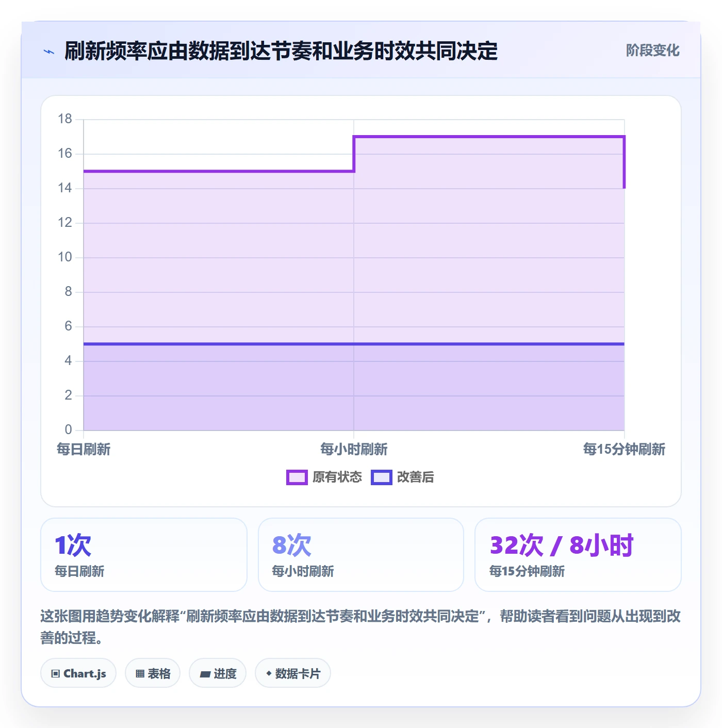Toggle the 改善后 legend swatch

pos(381,477)
